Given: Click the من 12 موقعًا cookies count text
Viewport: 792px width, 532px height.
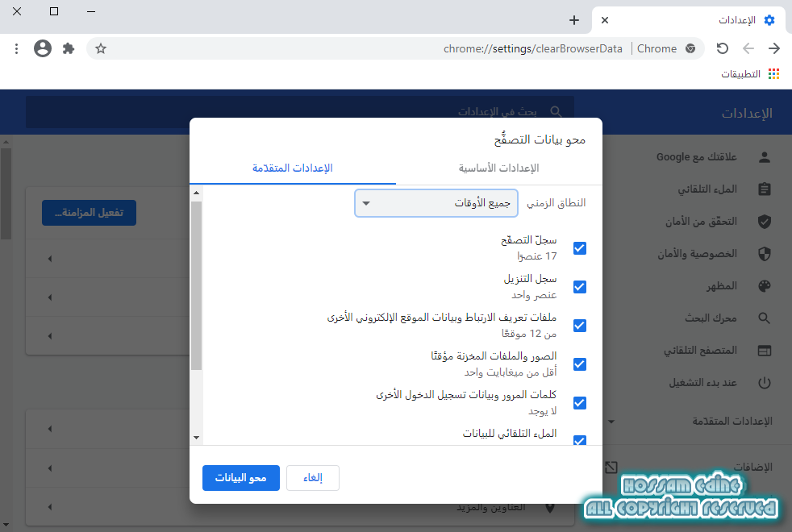Looking at the screenshot, I should pos(529,334).
